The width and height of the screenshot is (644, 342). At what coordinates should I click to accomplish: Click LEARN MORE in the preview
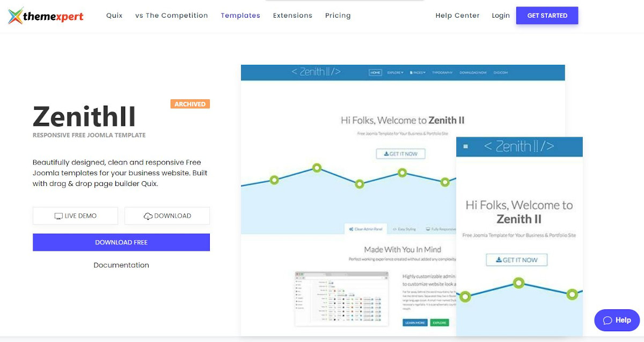click(x=415, y=323)
